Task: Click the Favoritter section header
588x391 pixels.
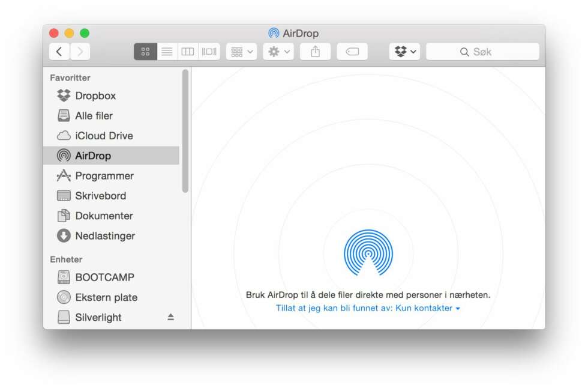Action: tap(70, 77)
